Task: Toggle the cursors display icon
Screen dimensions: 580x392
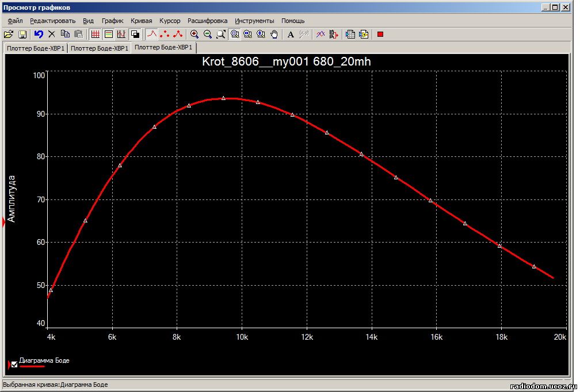Action: [122, 34]
